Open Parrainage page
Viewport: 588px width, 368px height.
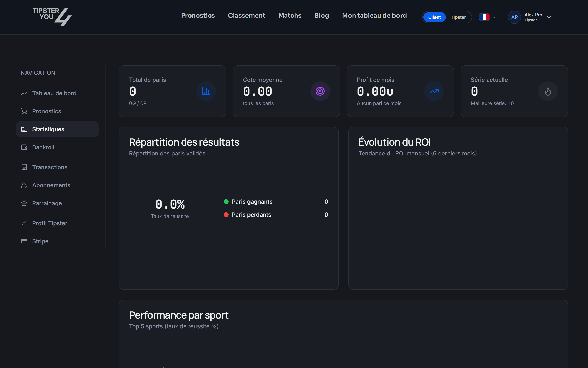57,203
